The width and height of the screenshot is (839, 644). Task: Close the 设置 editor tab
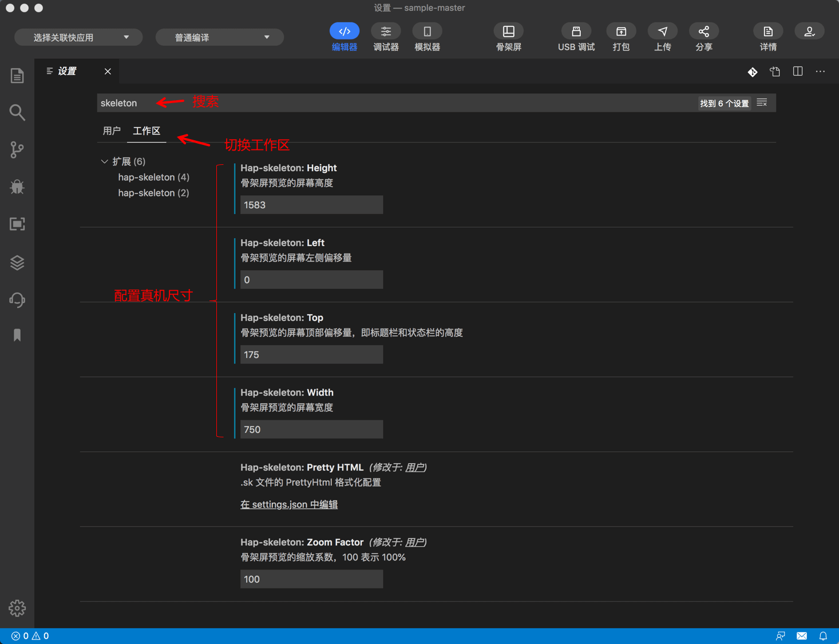(108, 72)
